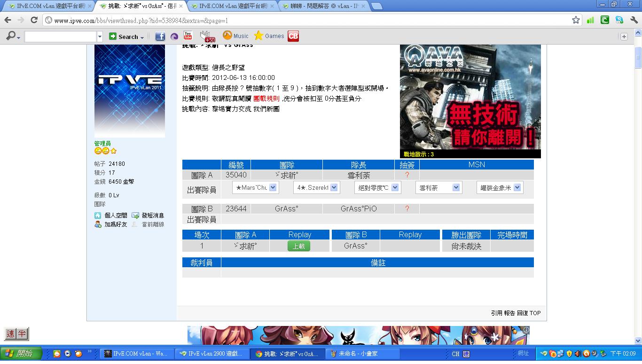
Task: Click the 發短消息 message link
Action: (152, 216)
